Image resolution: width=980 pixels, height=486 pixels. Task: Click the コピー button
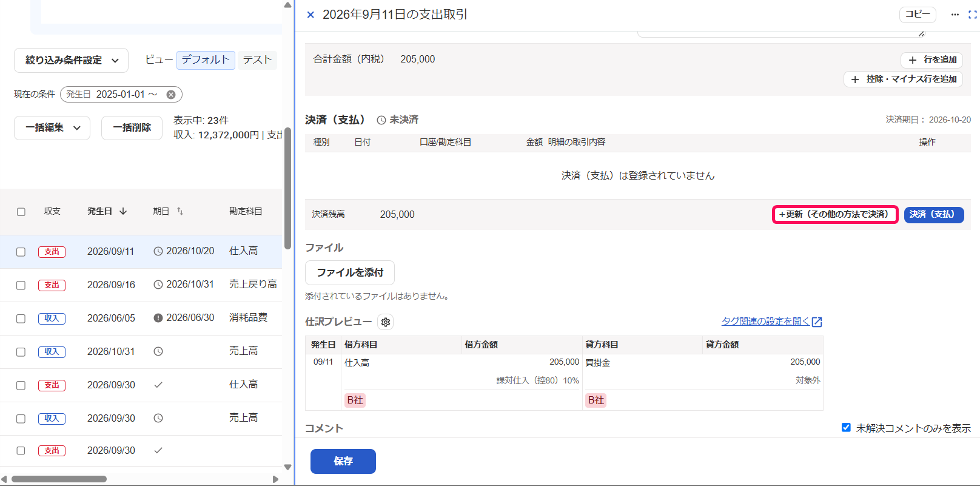pos(918,15)
